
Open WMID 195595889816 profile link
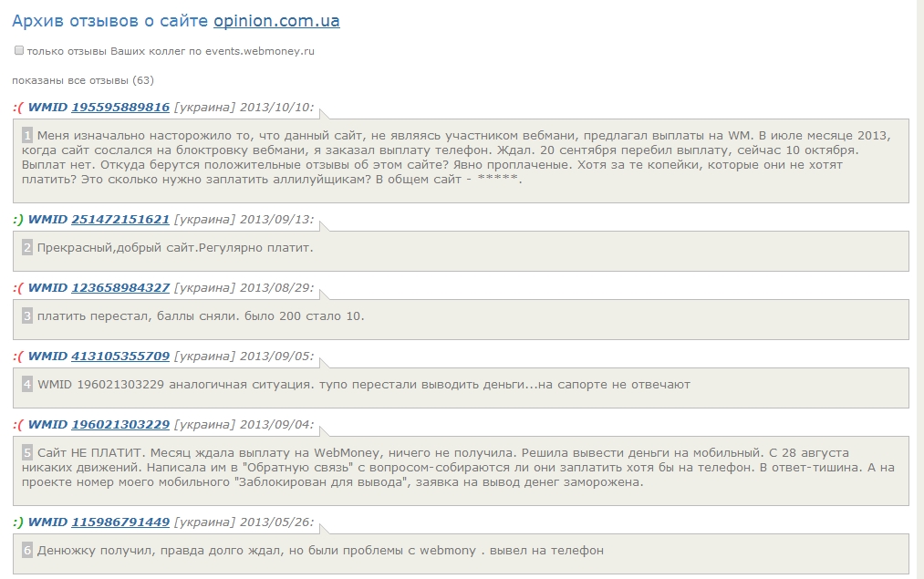coord(120,108)
